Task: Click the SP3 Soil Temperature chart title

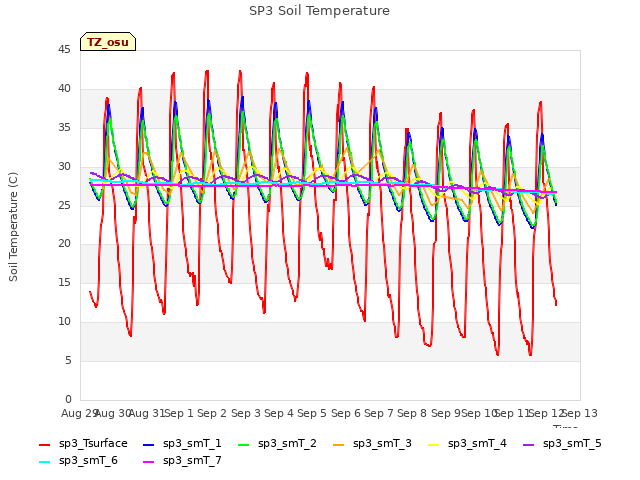Action: pos(319,11)
